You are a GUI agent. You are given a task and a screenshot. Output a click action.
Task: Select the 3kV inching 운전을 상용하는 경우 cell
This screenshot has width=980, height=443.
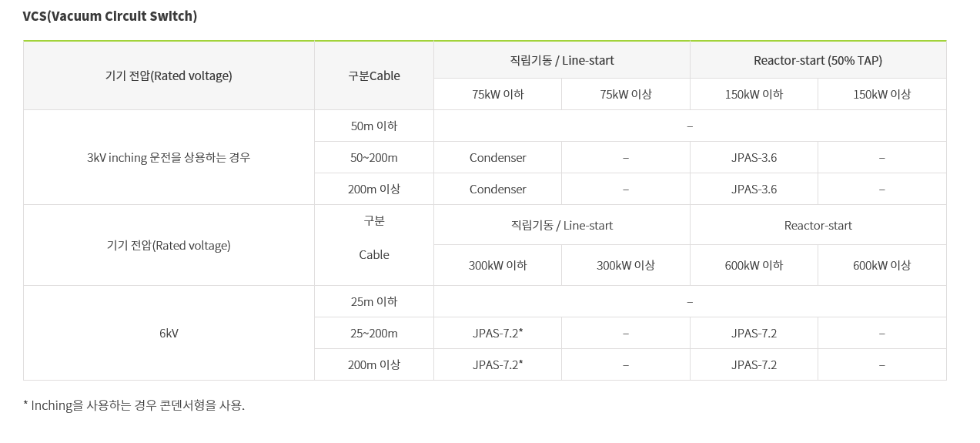(x=169, y=157)
